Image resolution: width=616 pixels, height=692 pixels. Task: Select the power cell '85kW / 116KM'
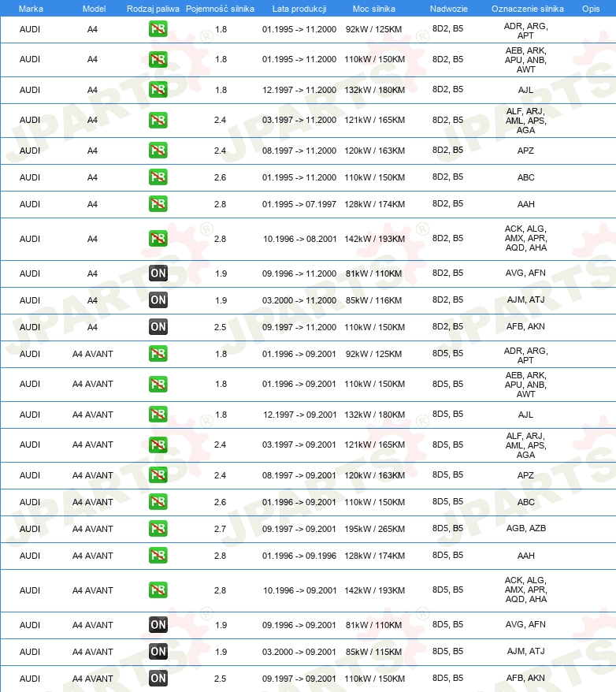373,300
